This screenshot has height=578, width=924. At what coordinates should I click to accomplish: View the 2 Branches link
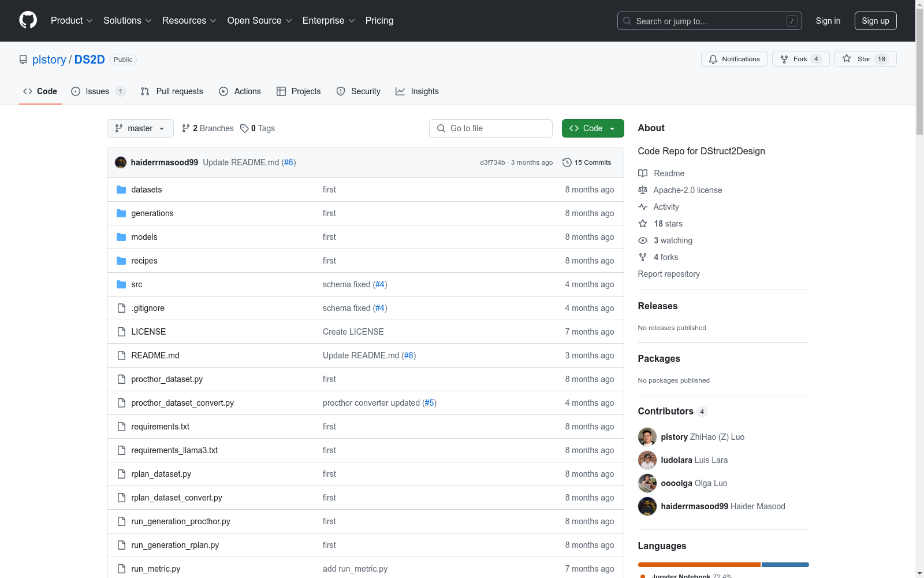tap(208, 128)
